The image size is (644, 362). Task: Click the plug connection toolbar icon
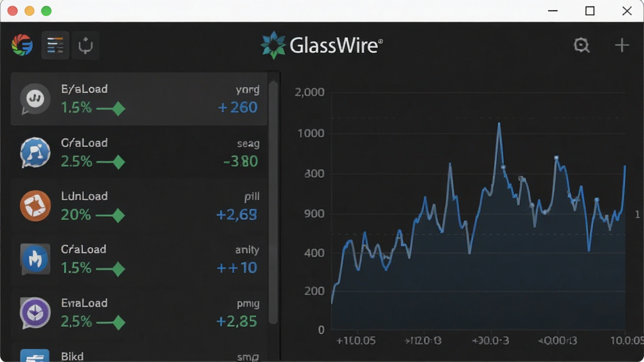pos(86,45)
